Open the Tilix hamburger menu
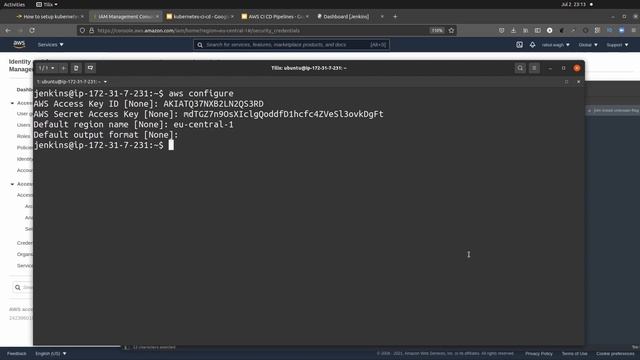Viewport: 640px width, 360px height. (x=534, y=68)
